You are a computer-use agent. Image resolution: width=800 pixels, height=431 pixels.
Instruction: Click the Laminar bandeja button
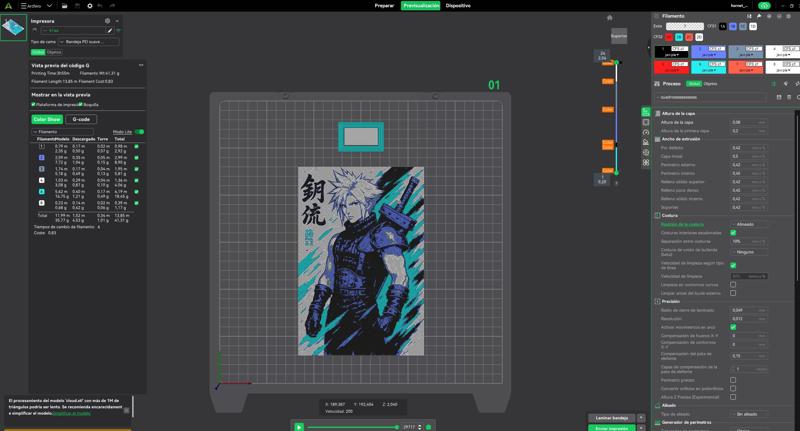[x=612, y=418]
